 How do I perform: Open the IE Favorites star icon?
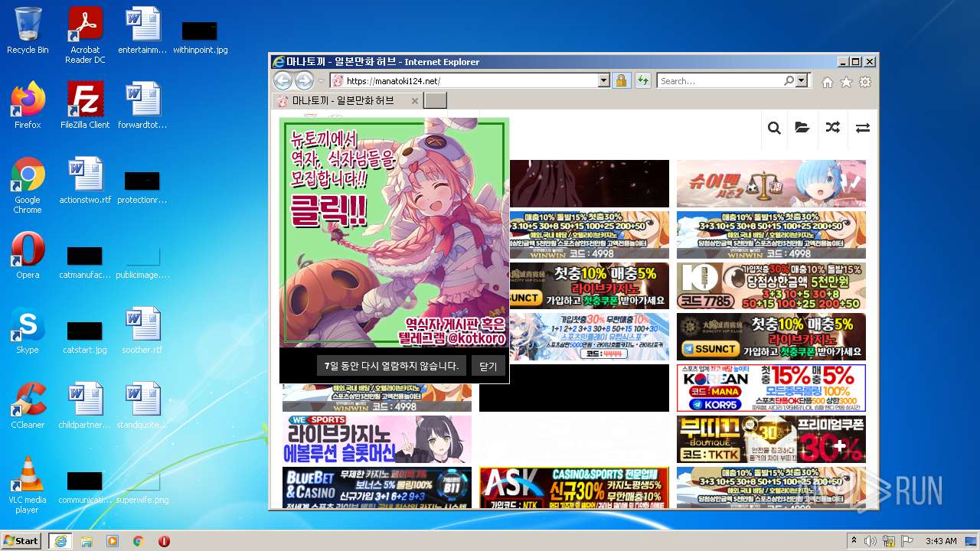click(x=846, y=82)
